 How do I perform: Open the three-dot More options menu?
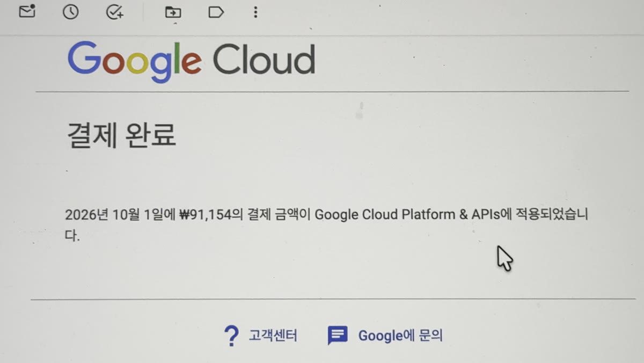[x=255, y=12]
